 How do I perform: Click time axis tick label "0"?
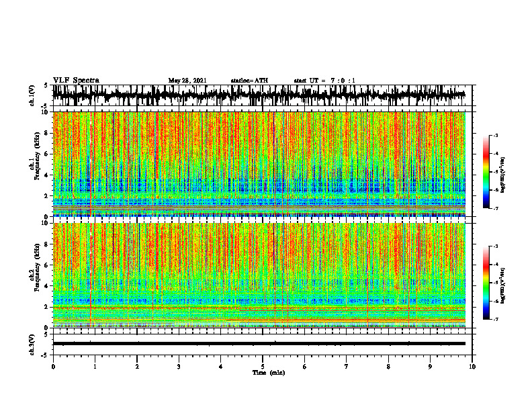click(x=53, y=367)
